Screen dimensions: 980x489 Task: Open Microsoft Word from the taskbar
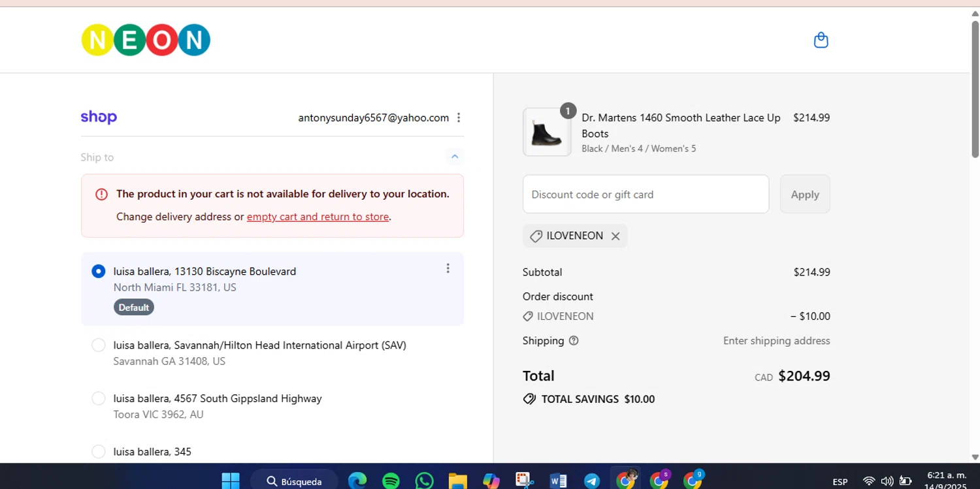pos(559,481)
